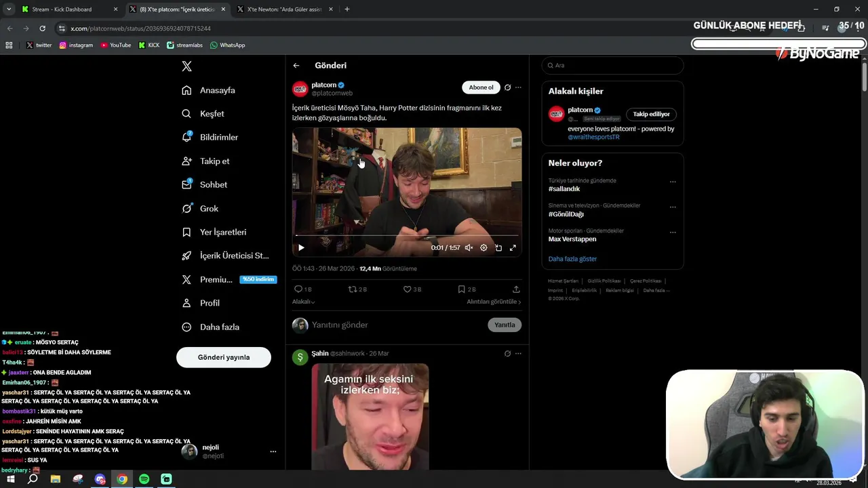Screen dimensions: 868x488
Task: Open the streamlabs bookmark
Action: click(184, 45)
